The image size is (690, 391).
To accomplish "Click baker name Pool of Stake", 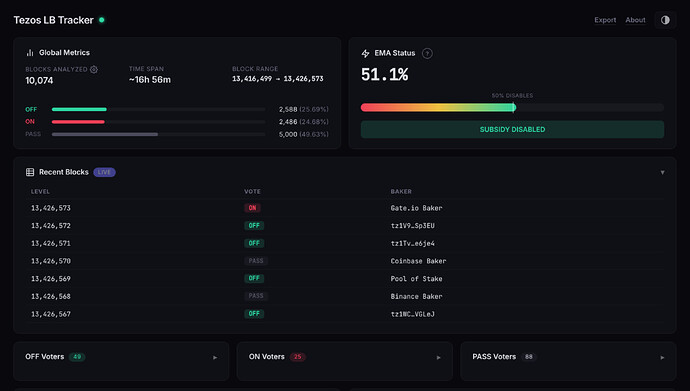I will point(416,278).
